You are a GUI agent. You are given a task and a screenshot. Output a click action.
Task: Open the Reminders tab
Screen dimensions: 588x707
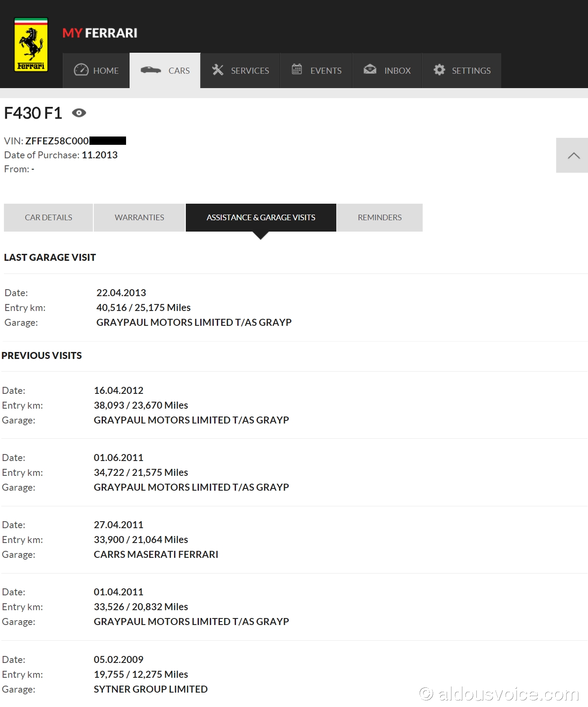click(379, 217)
